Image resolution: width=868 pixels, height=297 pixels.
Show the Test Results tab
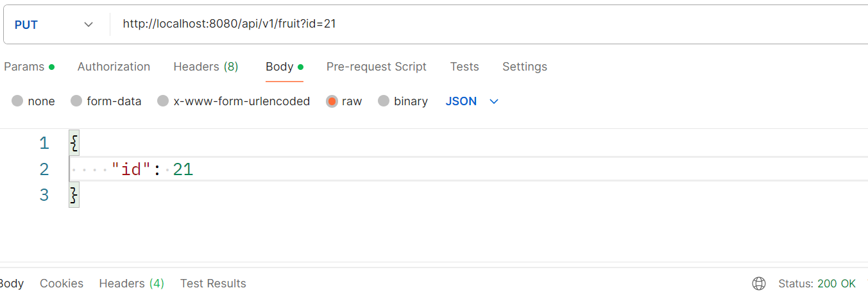(x=213, y=284)
